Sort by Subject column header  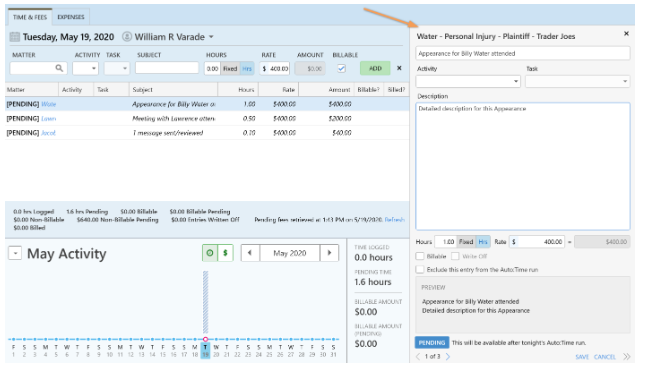click(173, 89)
